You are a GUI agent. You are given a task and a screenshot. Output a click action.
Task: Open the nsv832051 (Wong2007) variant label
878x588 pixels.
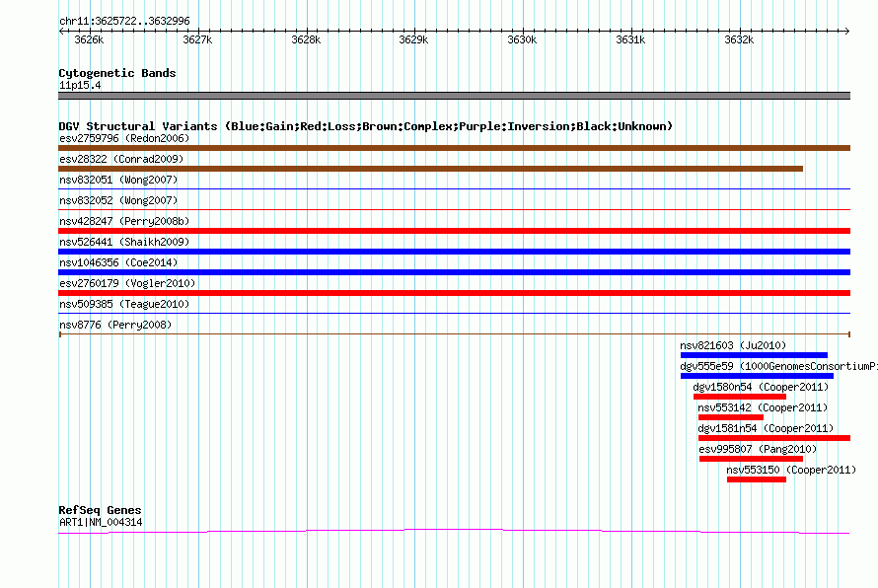pos(117,180)
